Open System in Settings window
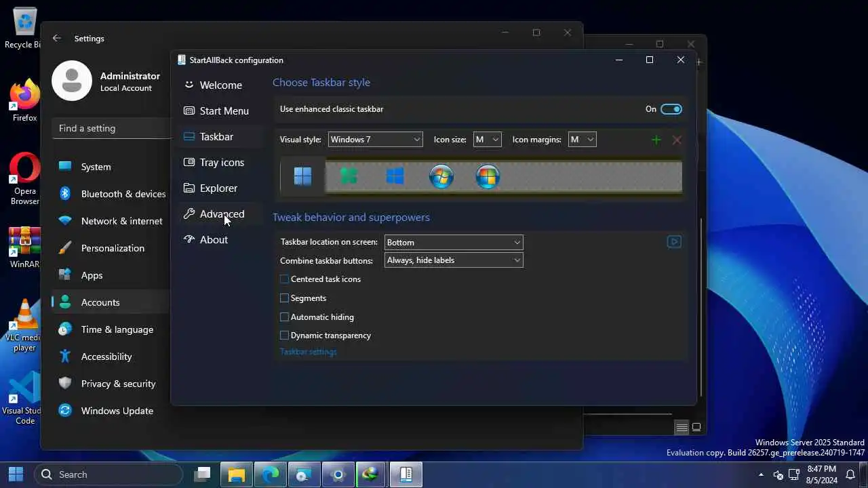The height and width of the screenshot is (488, 868). click(111, 167)
